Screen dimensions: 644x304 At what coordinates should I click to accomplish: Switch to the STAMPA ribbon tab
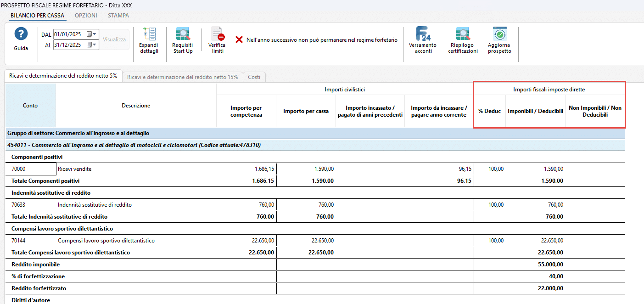click(x=118, y=15)
